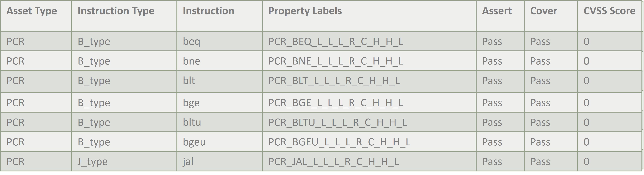Screen dimensions: 644x175
Task: Click the PCR_BLTU_L_L_L_R_C_H_H_L property label
Action: (x=338, y=122)
